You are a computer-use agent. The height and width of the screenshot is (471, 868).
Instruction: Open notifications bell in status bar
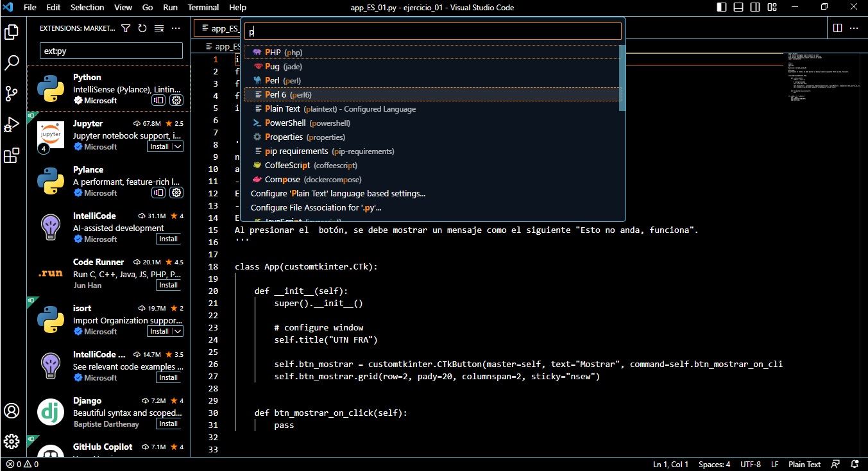click(x=855, y=464)
